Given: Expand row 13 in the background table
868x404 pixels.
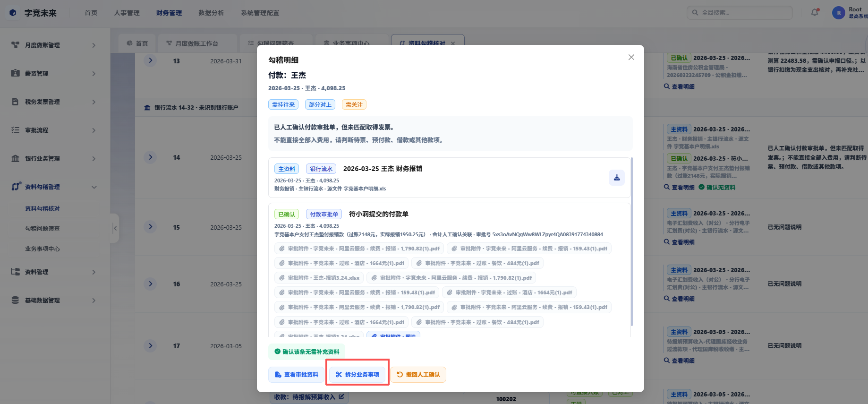Looking at the screenshot, I should click(150, 60).
